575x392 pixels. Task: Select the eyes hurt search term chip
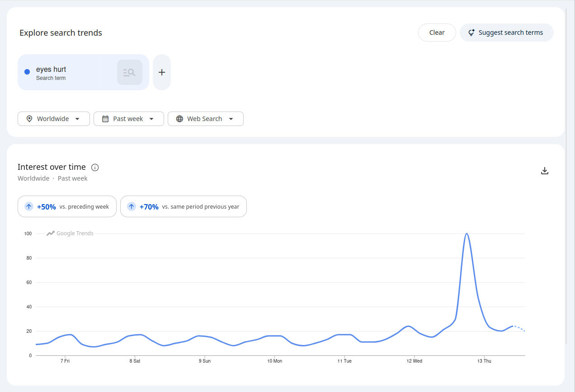click(83, 72)
